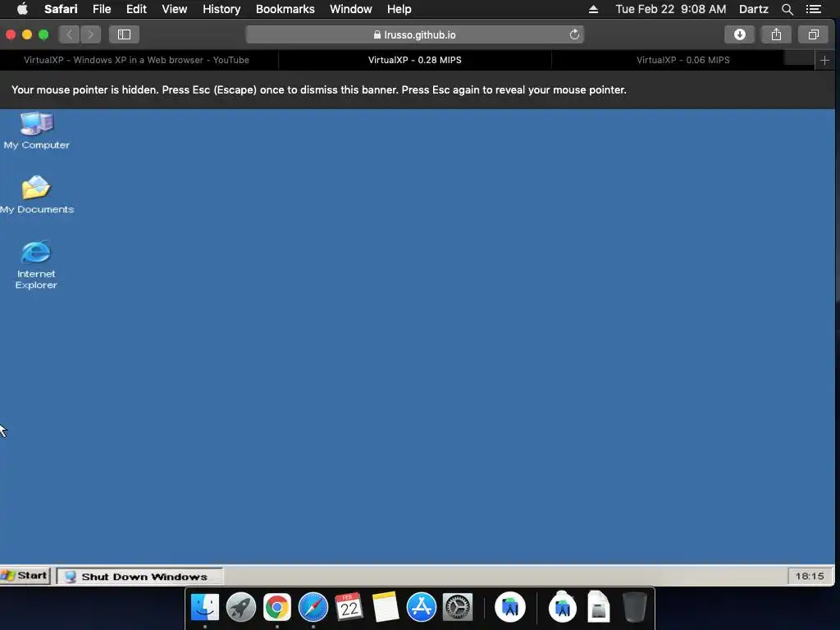Toggle the Safari sidebar button
Viewport: 840px width, 630px height.
[125, 34]
